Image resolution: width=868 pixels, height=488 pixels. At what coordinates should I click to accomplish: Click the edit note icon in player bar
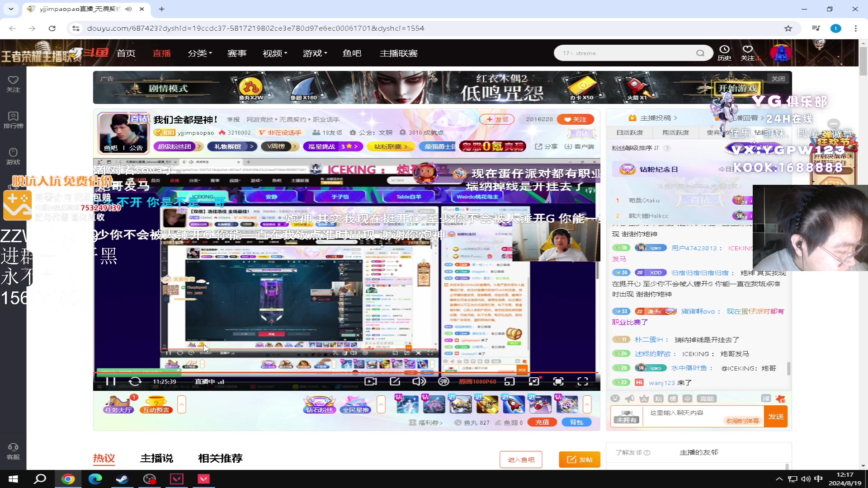point(395,381)
